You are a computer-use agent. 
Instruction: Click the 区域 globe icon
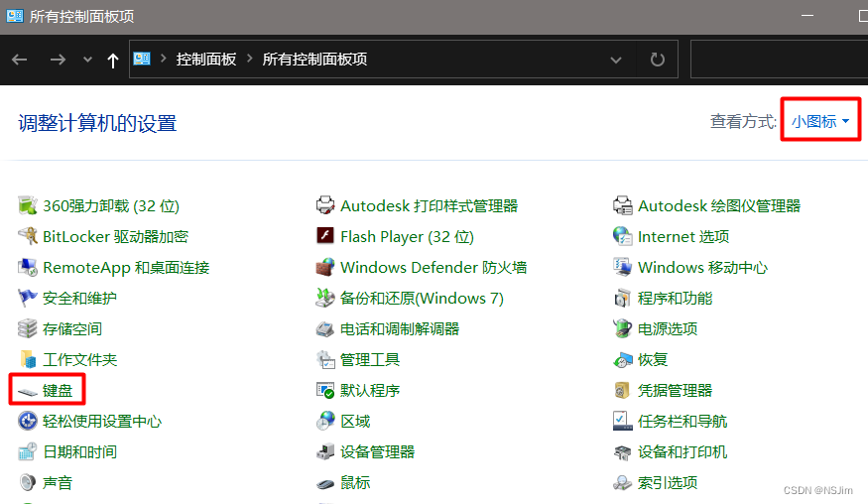325,421
